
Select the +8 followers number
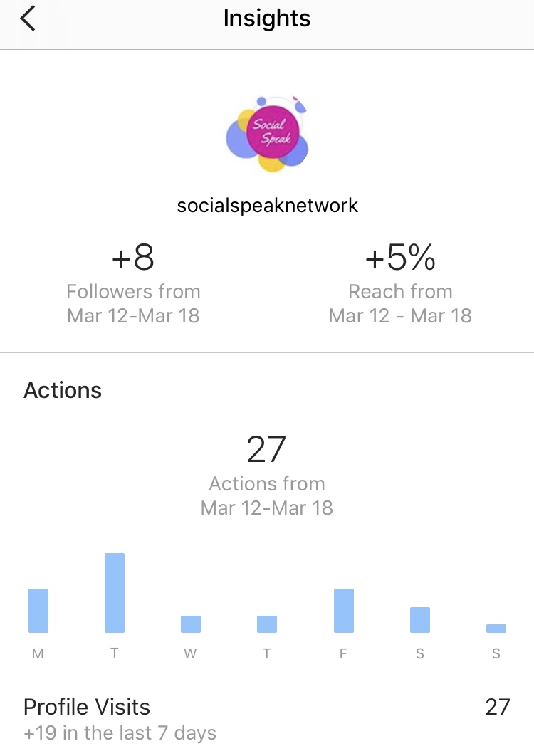point(133,258)
